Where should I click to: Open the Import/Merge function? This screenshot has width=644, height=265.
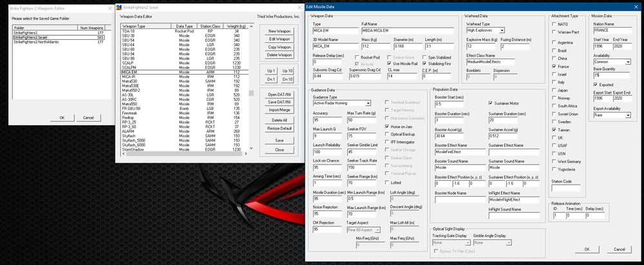[279, 110]
